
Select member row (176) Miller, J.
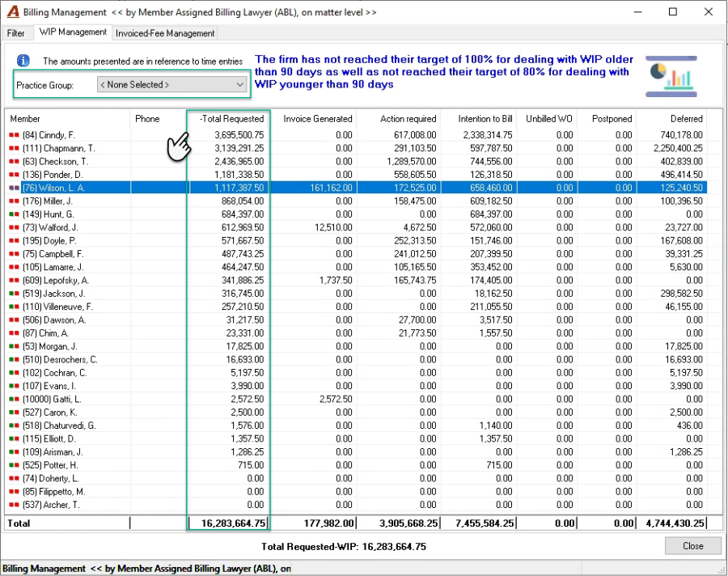click(357, 201)
